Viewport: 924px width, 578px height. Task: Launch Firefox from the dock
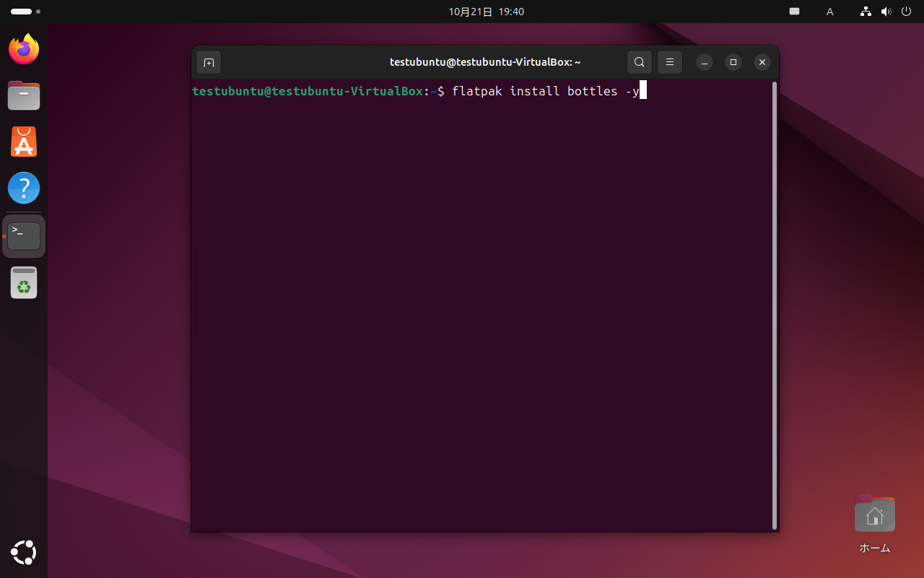(x=23, y=49)
